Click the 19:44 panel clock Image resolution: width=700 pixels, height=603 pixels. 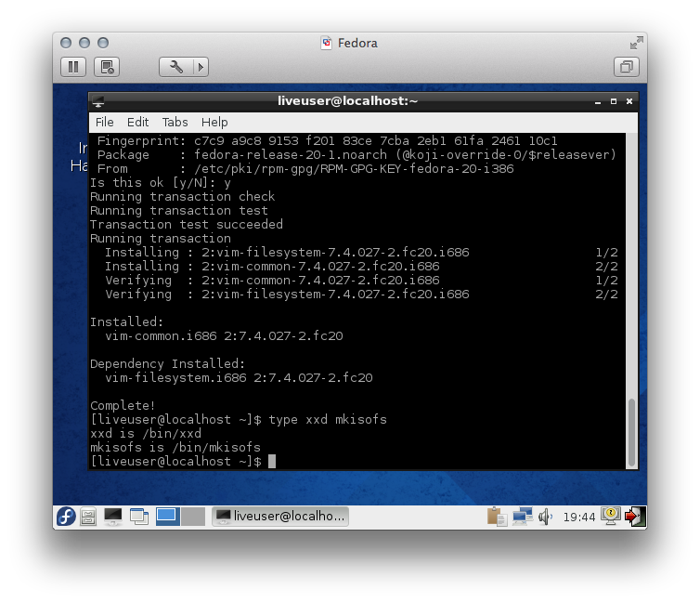(x=579, y=518)
